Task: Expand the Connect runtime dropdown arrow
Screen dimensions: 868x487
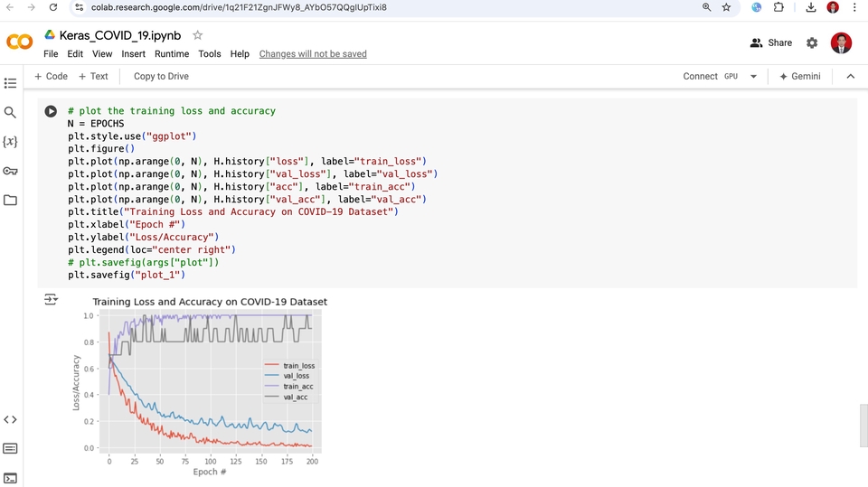Action: [x=753, y=77]
